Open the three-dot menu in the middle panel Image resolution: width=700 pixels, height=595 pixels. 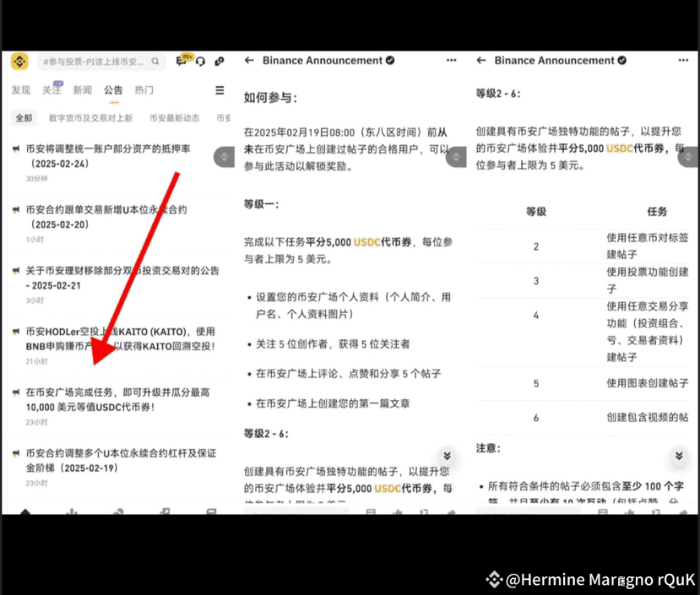(x=452, y=61)
